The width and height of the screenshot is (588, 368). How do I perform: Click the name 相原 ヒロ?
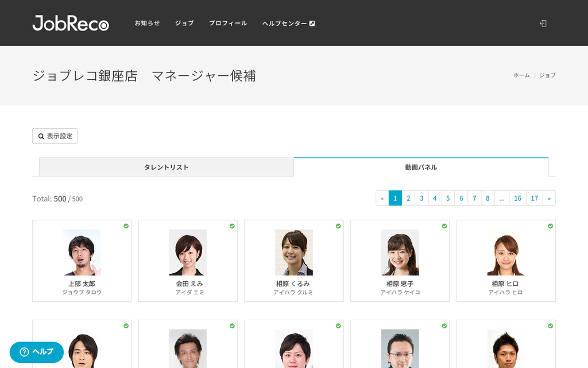pos(505,284)
